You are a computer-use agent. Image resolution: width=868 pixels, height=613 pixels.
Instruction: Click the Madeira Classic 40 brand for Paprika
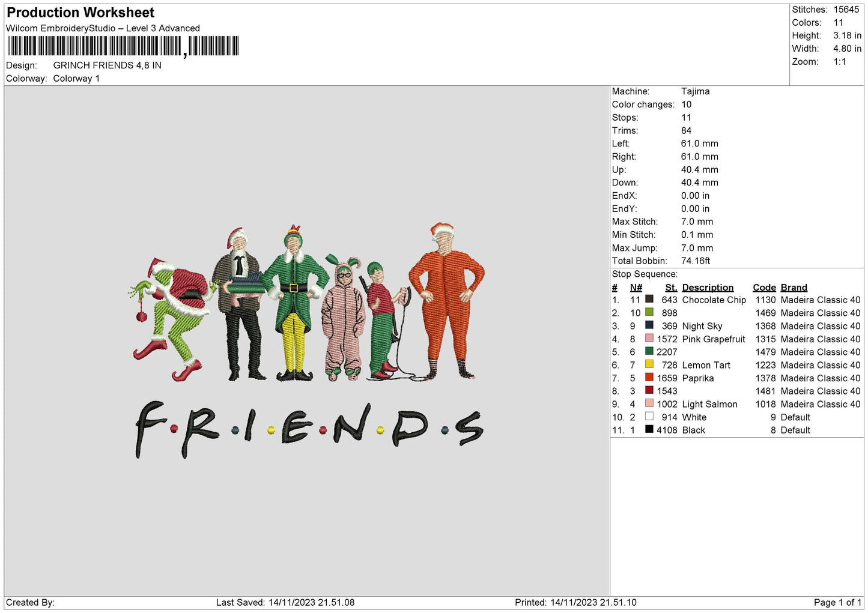tap(821, 378)
